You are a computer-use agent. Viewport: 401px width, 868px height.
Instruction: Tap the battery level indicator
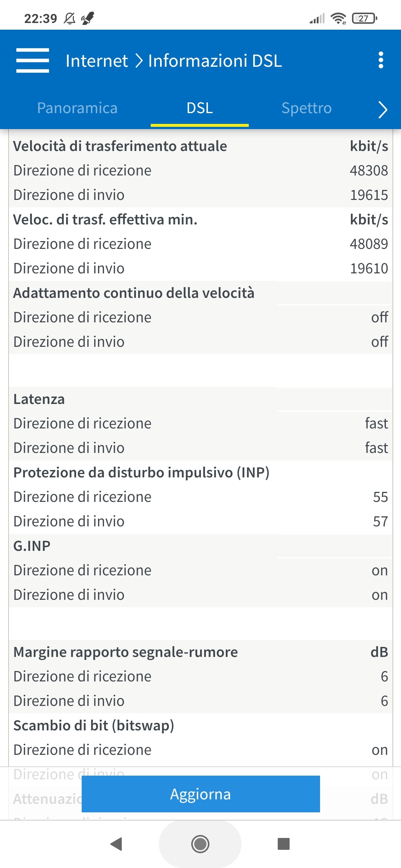point(364,18)
